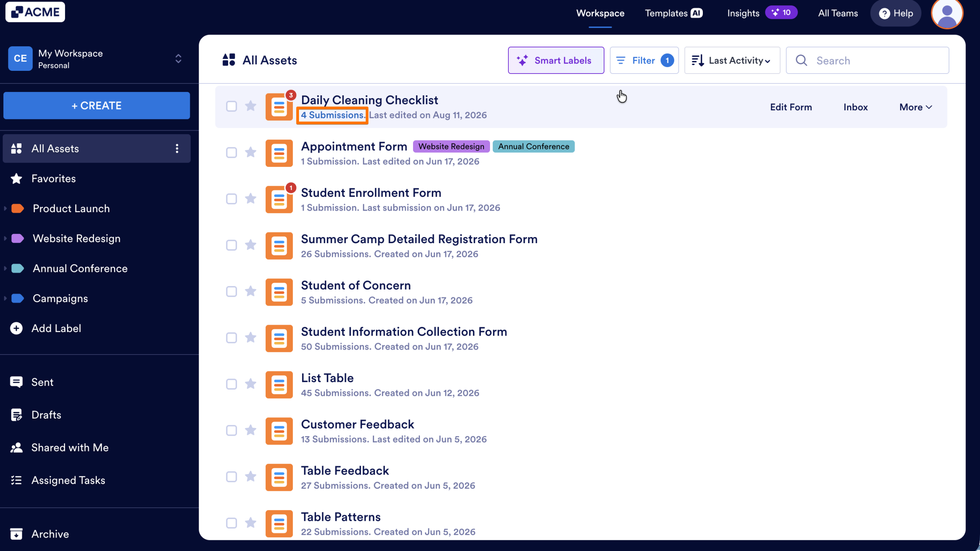Check the Student of Concern box
Screen dimensions: 980x551
[232, 292]
